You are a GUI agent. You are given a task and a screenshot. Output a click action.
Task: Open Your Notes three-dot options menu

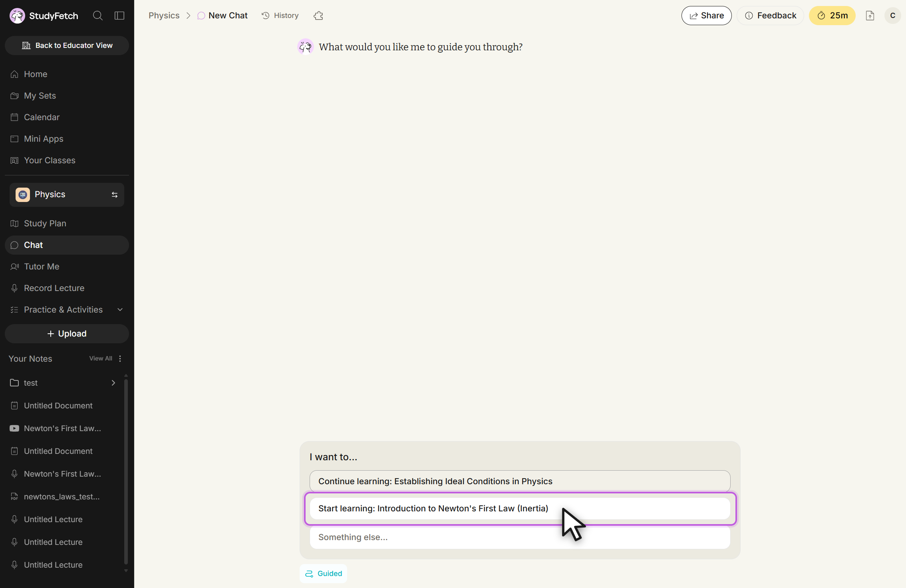120,358
